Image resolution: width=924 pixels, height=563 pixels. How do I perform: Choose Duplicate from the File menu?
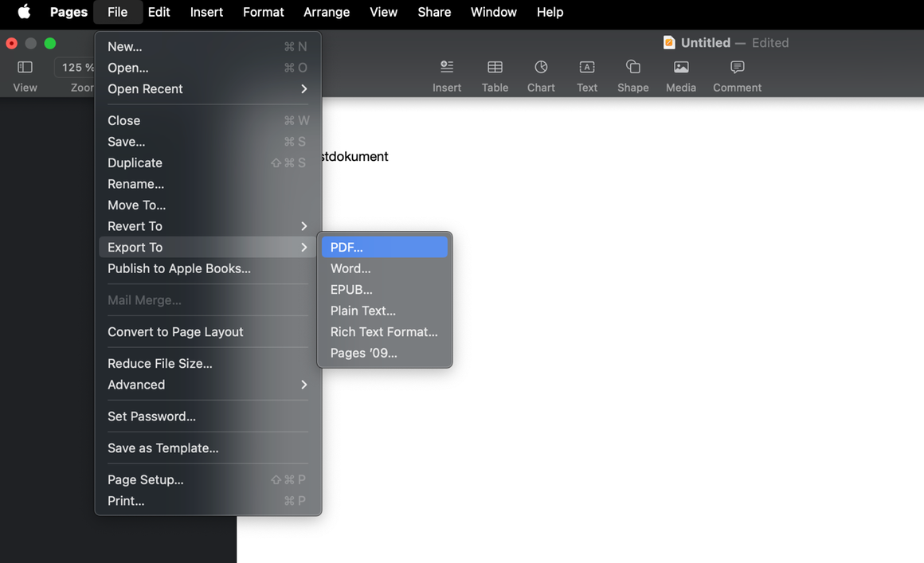tap(207, 163)
